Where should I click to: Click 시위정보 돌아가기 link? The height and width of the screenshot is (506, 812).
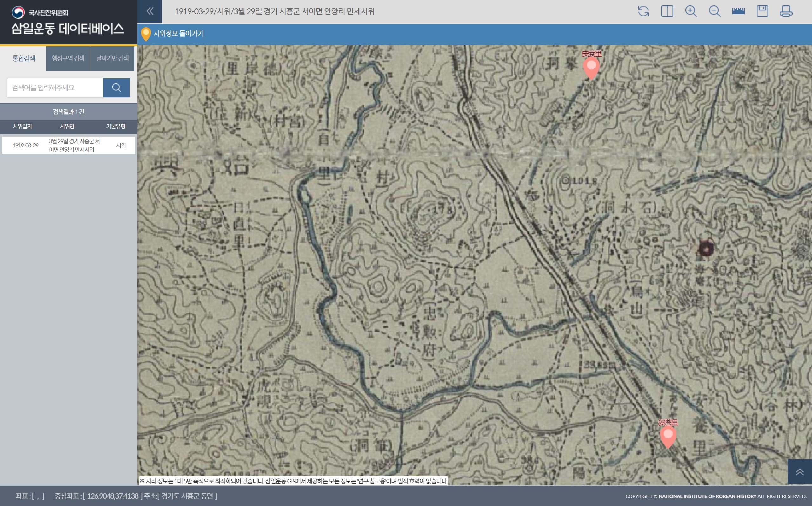[x=178, y=34]
